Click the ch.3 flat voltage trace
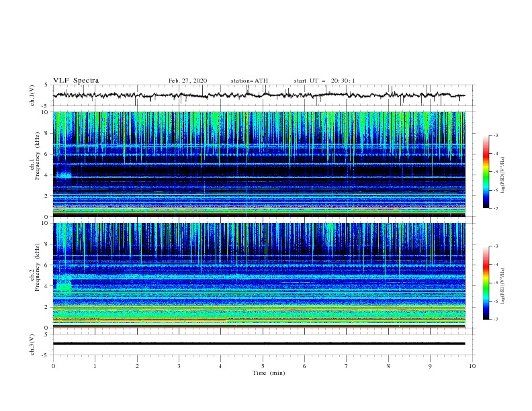The height and width of the screenshot is (411, 532). pyautogui.click(x=259, y=344)
